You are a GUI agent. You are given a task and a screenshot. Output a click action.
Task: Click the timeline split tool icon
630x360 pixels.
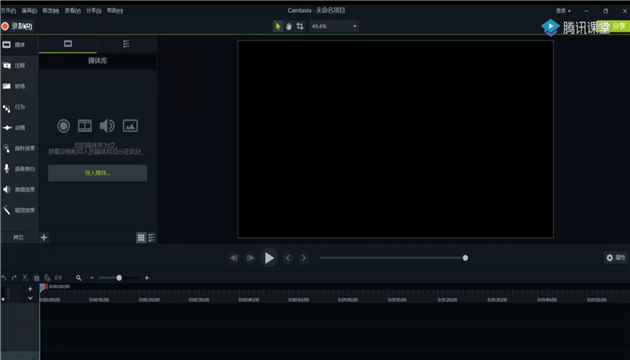58,278
